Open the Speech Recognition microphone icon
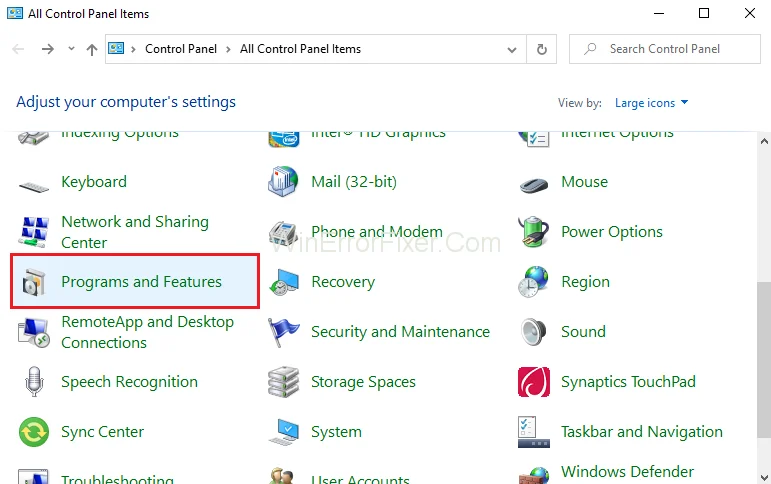This screenshot has width=771, height=484. [35, 382]
